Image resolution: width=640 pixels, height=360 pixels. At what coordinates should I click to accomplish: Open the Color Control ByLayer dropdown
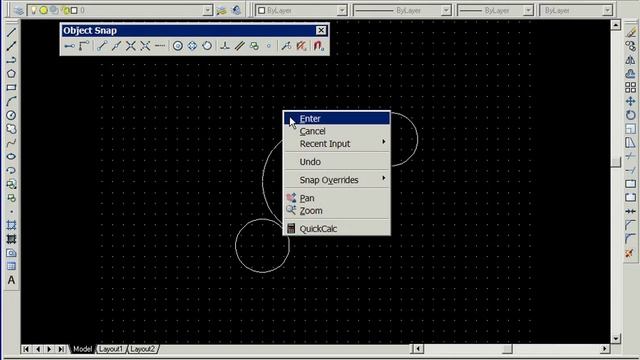[x=342, y=10]
